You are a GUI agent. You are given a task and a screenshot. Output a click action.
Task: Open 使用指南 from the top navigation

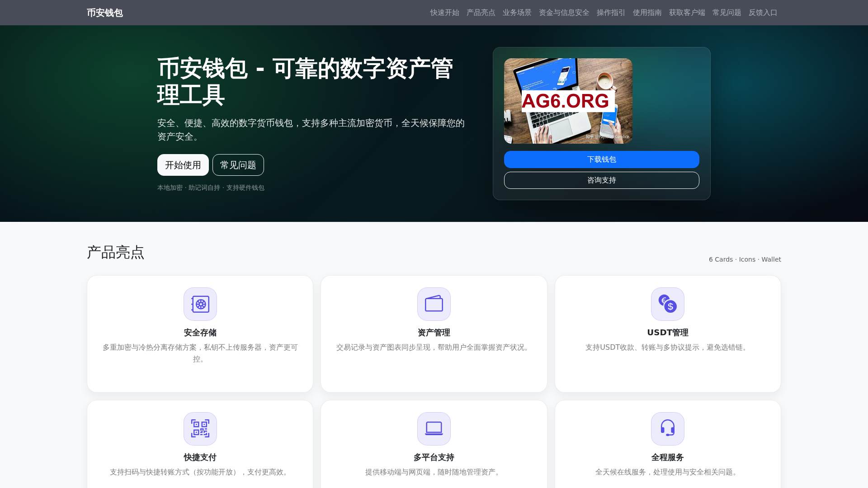click(x=647, y=13)
